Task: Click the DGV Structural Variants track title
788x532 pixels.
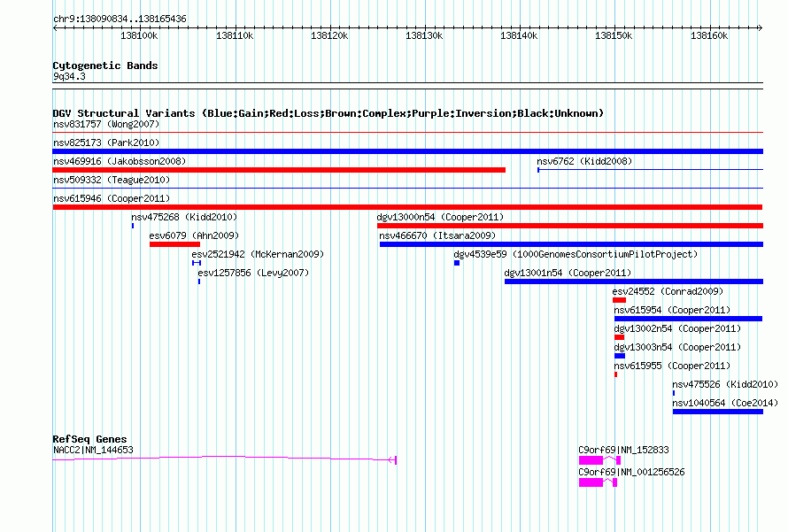Action: click(x=328, y=113)
